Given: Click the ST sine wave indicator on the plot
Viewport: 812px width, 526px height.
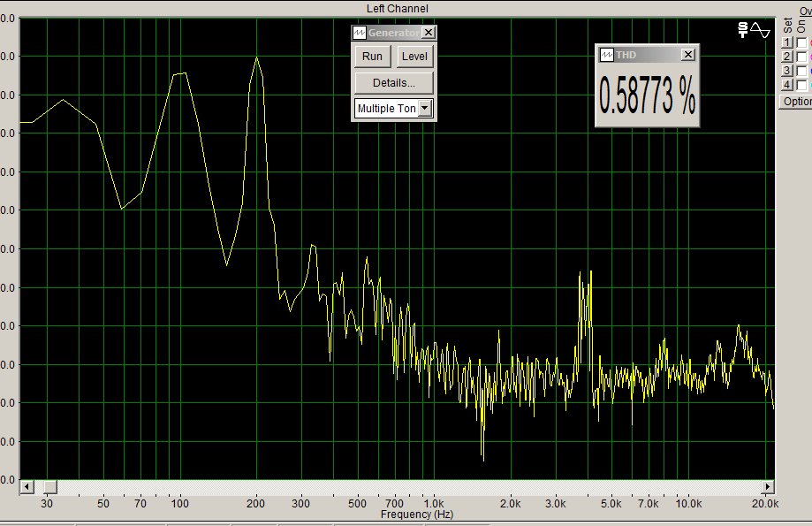Looking at the screenshot, I should [754, 30].
